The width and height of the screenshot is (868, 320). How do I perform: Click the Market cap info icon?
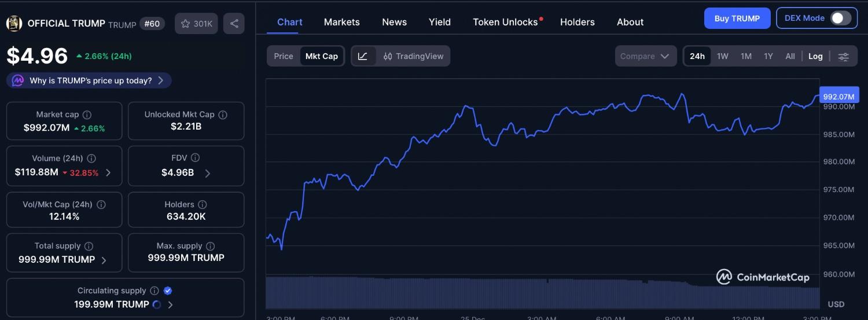coord(87,115)
